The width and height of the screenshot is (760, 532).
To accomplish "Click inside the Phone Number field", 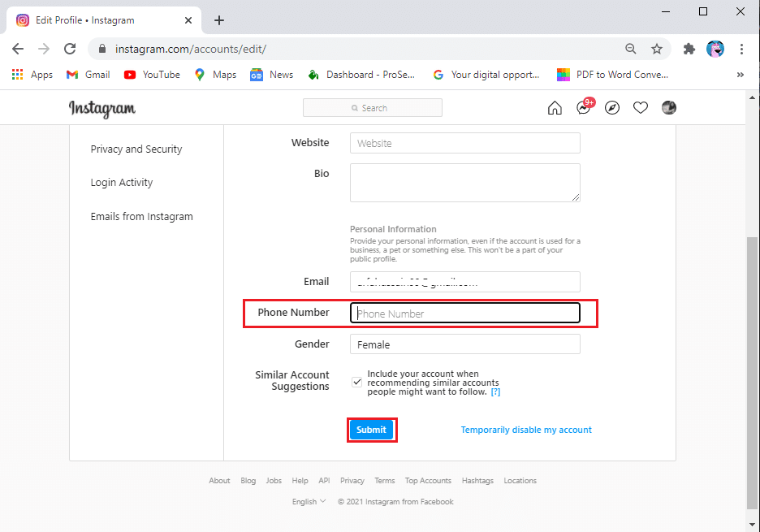I will pos(464,314).
